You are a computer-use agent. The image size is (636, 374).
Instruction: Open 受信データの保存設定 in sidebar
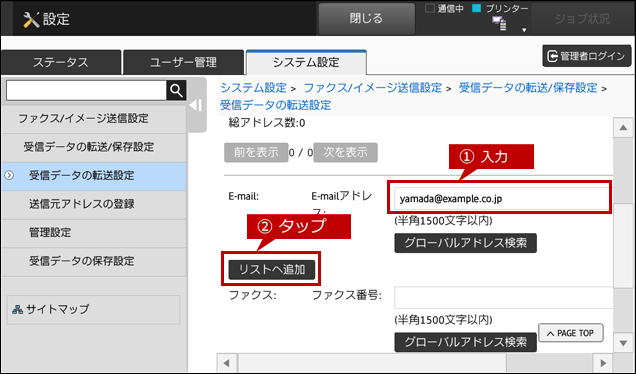[94, 261]
